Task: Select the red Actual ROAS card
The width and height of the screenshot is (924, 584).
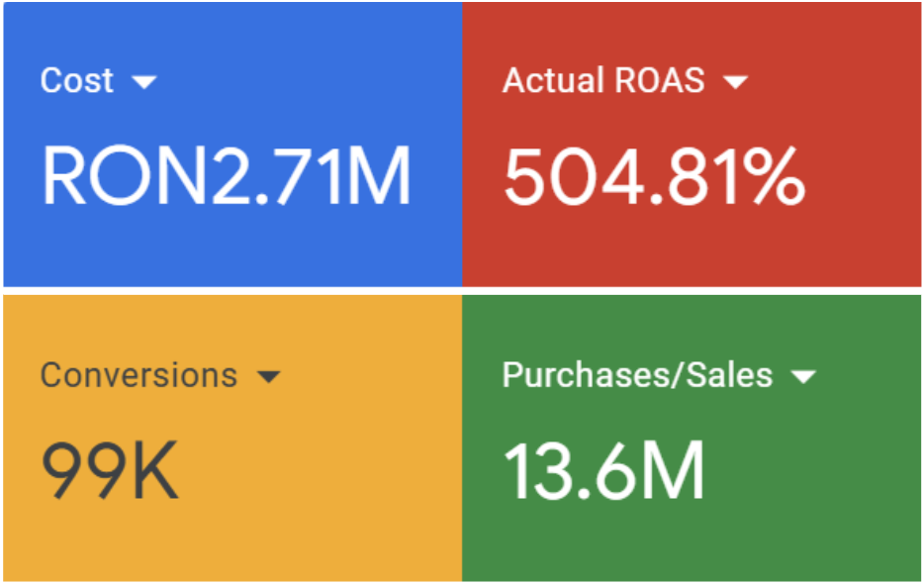Action: 693,144
